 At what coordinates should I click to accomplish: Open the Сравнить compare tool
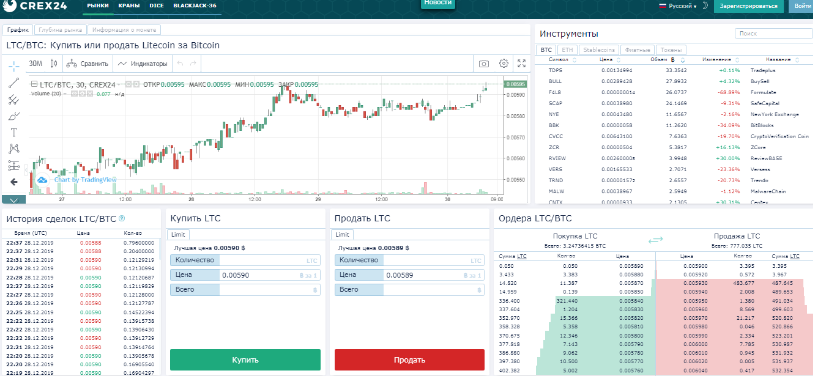click(88, 64)
